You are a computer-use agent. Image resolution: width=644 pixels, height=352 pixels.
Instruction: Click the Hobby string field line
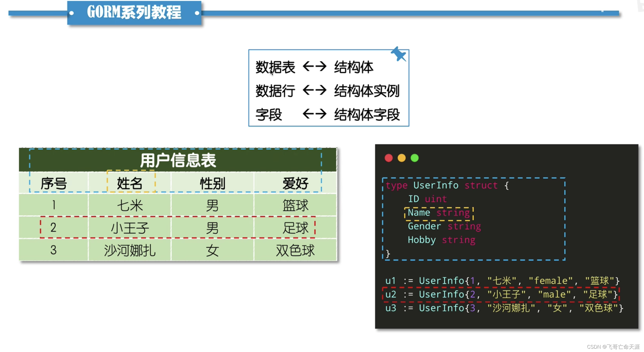[x=442, y=240]
